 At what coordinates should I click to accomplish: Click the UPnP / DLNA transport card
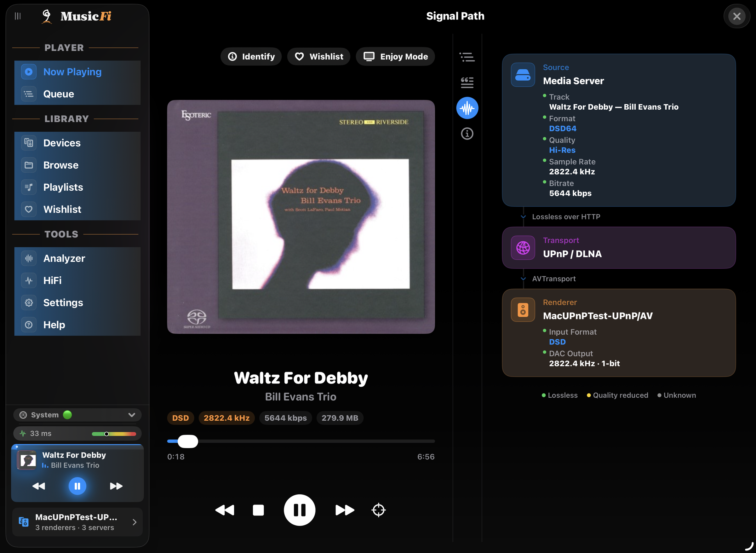(x=619, y=248)
